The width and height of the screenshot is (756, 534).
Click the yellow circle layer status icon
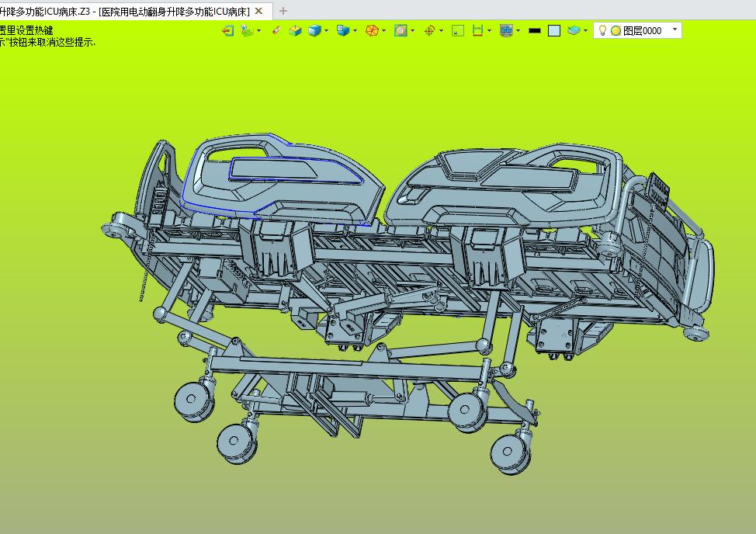tap(616, 31)
